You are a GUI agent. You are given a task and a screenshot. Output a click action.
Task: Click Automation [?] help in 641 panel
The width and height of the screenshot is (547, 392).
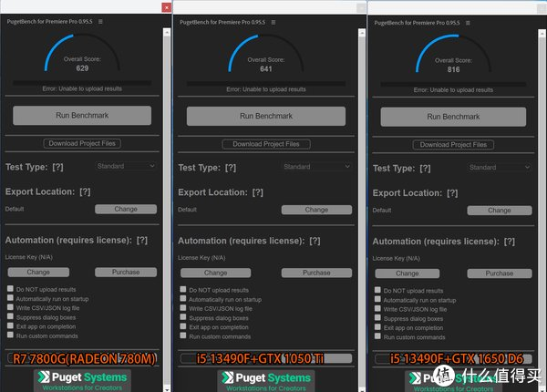315,241
